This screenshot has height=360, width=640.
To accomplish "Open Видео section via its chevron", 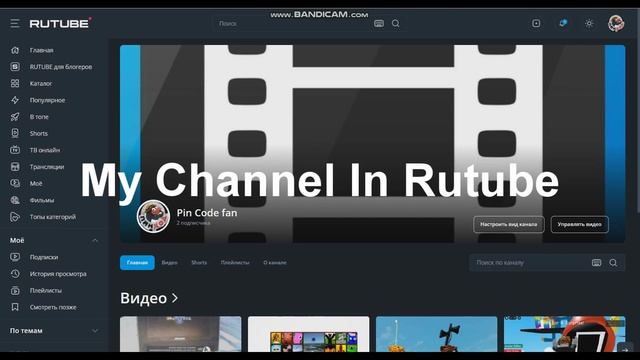I will 175,298.
